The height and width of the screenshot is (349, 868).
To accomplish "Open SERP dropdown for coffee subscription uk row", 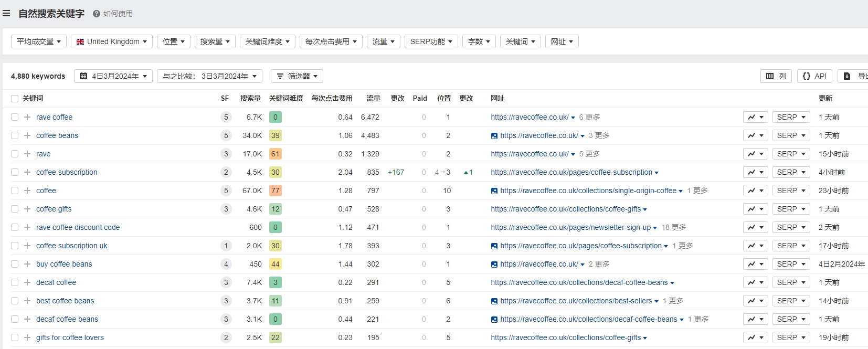I will [791, 246].
